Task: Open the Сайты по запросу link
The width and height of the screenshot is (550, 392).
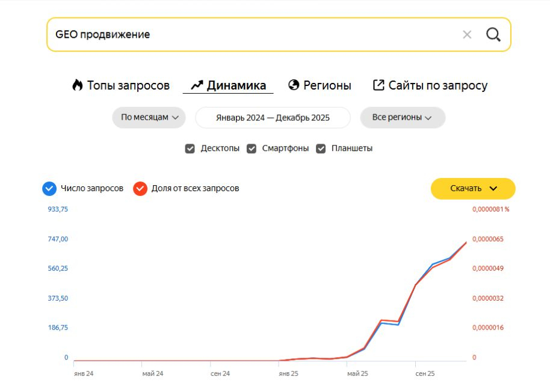Action: click(437, 85)
